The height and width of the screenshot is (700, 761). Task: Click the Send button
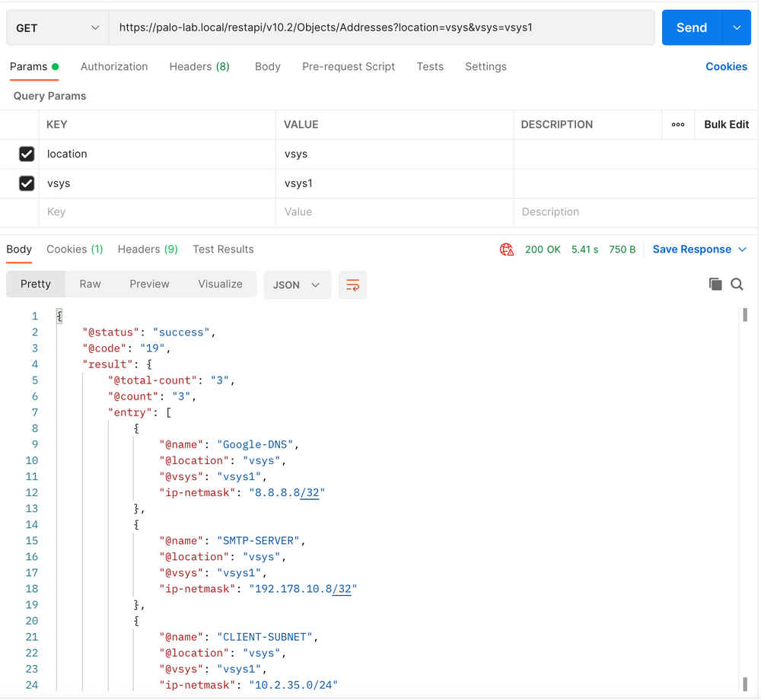(691, 27)
